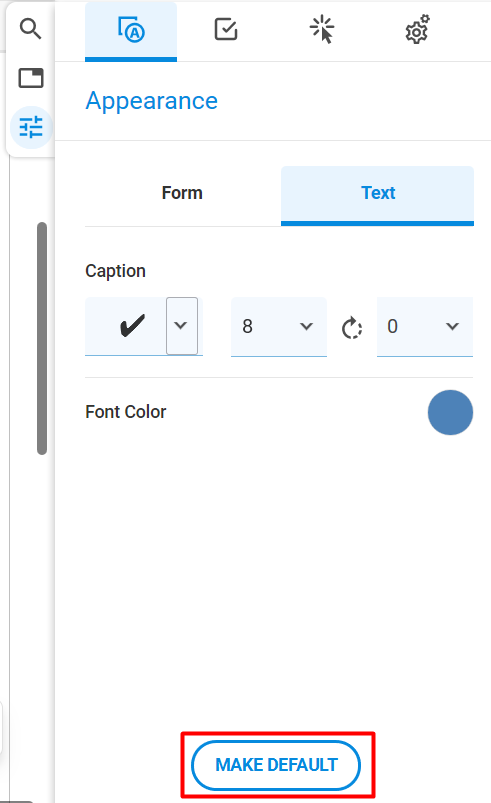Click the Caption label
The image size is (491, 803).
tap(115, 271)
